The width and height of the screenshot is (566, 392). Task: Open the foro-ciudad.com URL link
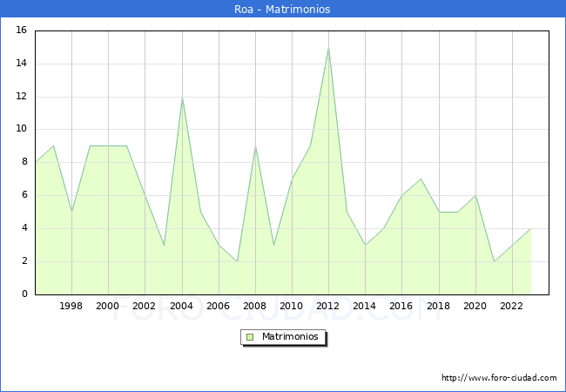tap(499, 378)
